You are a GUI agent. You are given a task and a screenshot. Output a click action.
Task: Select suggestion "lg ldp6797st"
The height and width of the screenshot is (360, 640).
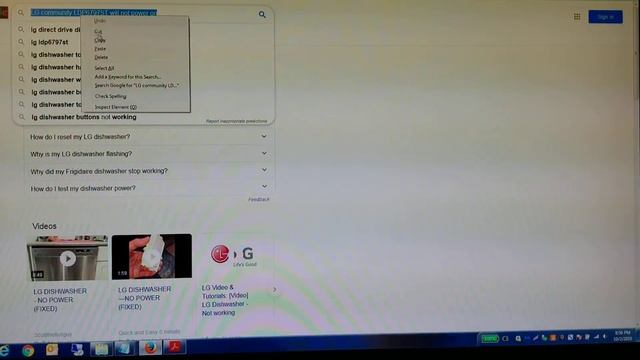50,42
